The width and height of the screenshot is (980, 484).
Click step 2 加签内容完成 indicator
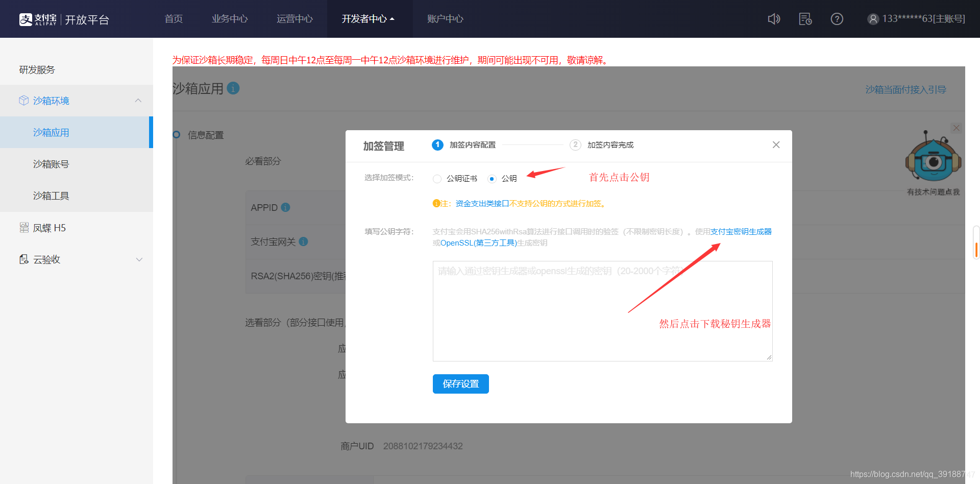coord(602,145)
